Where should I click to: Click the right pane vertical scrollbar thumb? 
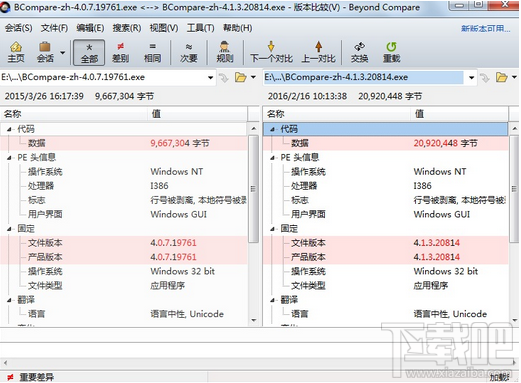pyautogui.click(x=514, y=189)
